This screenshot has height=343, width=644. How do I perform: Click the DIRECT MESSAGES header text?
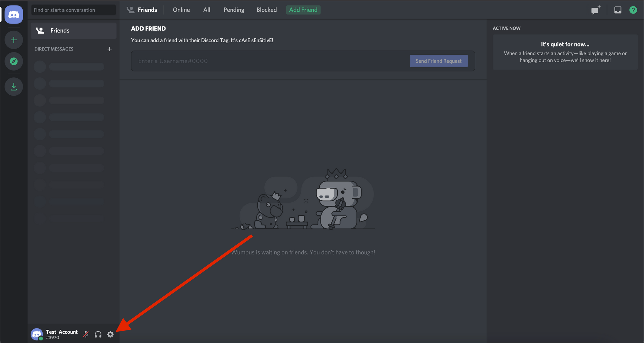54,49
